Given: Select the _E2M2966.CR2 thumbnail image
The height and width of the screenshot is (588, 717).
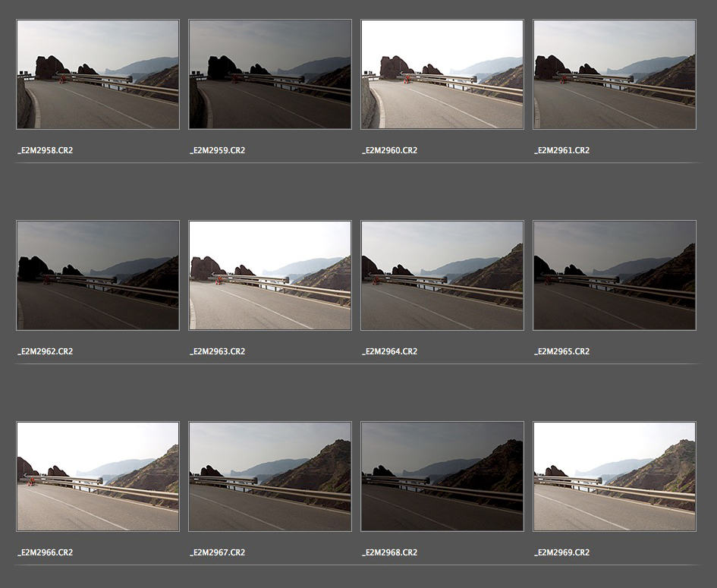Looking at the screenshot, I should [x=98, y=476].
